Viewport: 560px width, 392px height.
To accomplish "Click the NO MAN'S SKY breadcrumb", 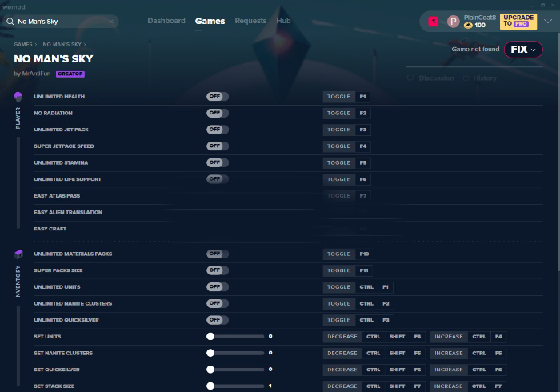I will 62,44.
